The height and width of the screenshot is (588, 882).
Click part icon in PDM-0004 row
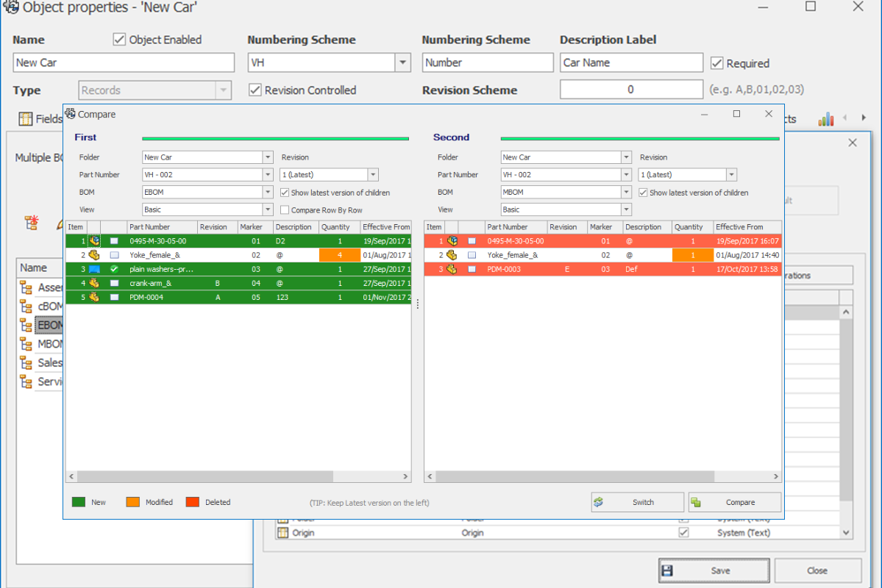pyautogui.click(x=94, y=298)
